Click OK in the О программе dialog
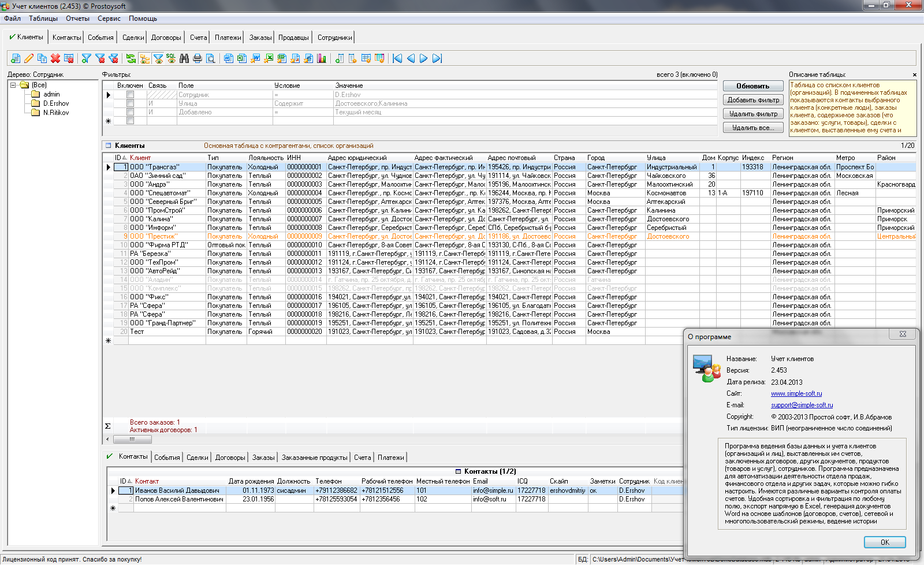This screenshot has height=565, width=924. point(884,542)
